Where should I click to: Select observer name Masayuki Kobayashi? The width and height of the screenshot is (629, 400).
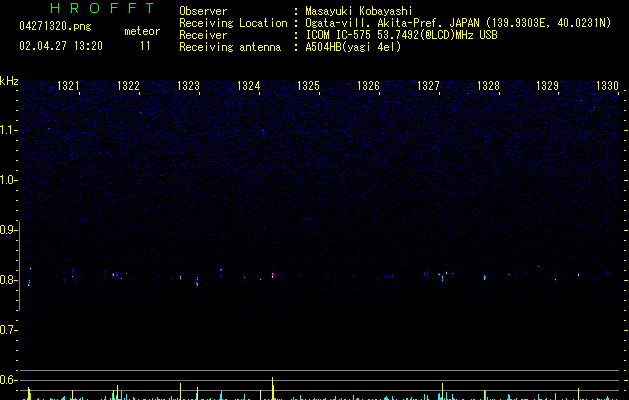[x=359, y=11]
